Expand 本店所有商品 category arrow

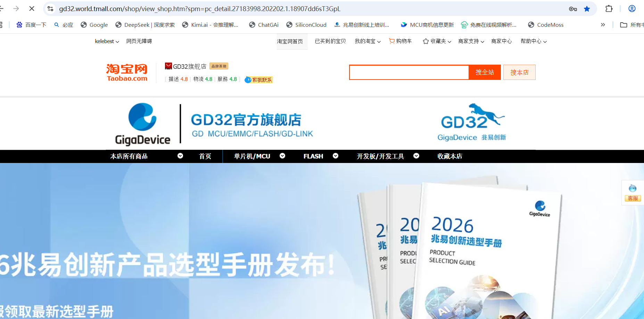(x=180, y=156)
